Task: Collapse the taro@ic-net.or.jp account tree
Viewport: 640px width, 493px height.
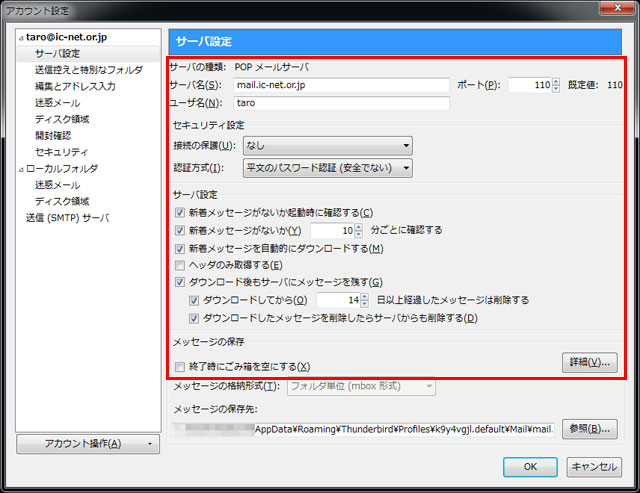Action: (x=21, y=37)
